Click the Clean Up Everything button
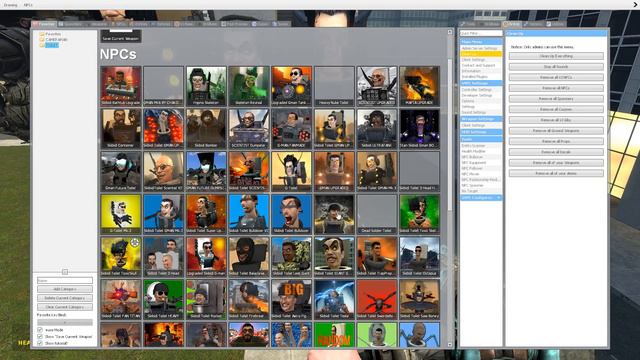Viewport: 640px width, 360px height. pyautogui.click(x=556, y=56)
